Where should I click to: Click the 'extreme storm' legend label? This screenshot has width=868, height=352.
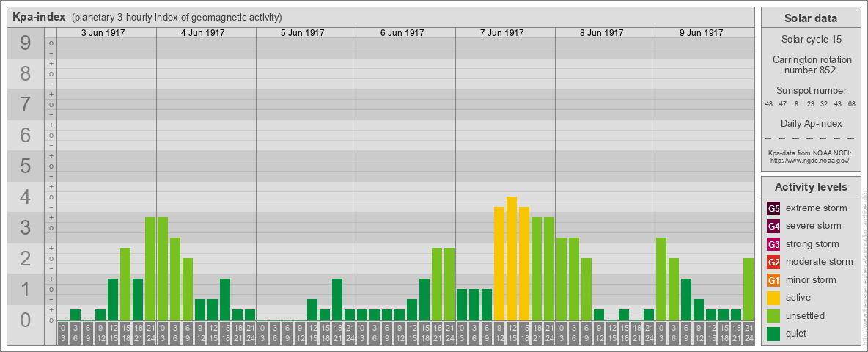pos(817,208)
